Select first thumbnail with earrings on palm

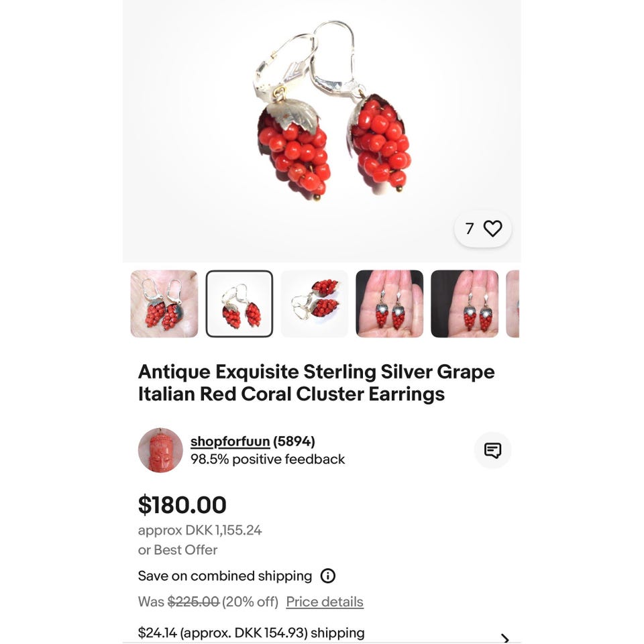[164, 303]
